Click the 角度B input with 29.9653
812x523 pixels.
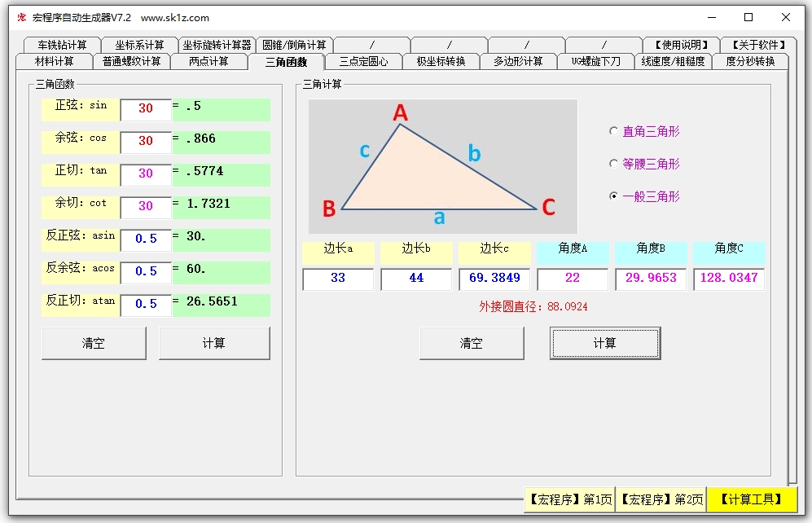tap(651, 279)
